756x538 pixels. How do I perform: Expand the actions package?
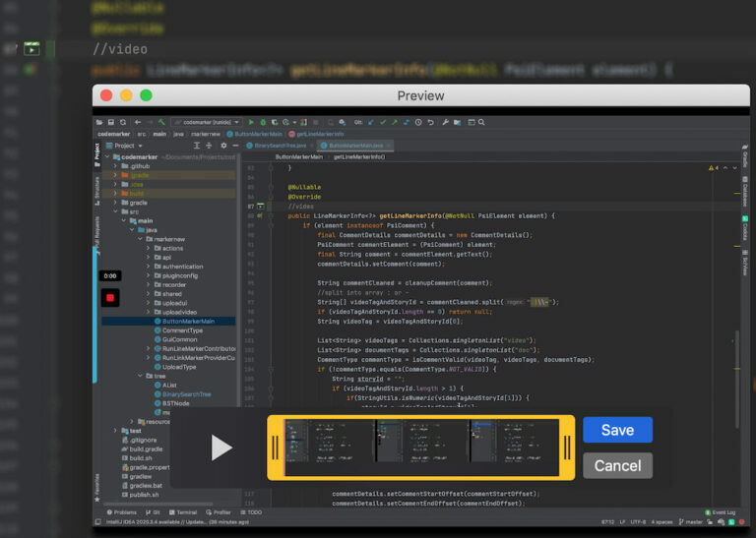pos(148,248)
